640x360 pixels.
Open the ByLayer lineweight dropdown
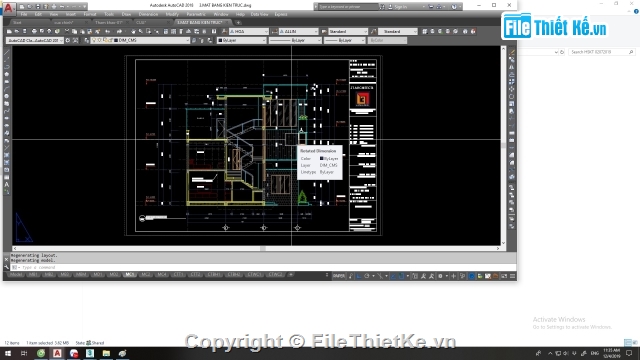pyautogui.click(x=344, y=40)
